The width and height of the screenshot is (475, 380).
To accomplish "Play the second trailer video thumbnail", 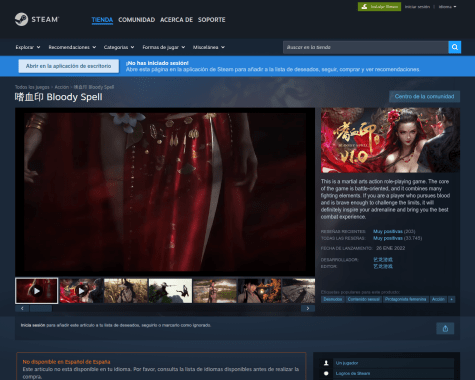I will [x=81, y=291].
